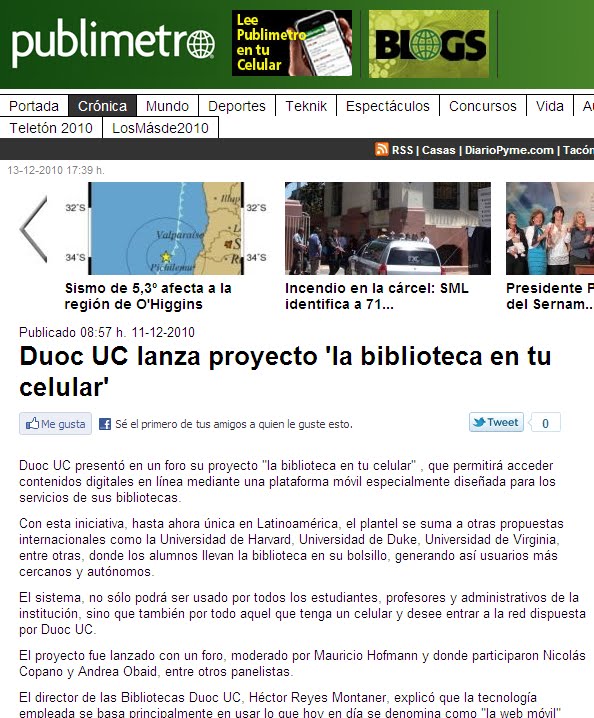Visit the DiarioPyme.com link
This screenshot has width=594, height=718.
click(509, 150)
